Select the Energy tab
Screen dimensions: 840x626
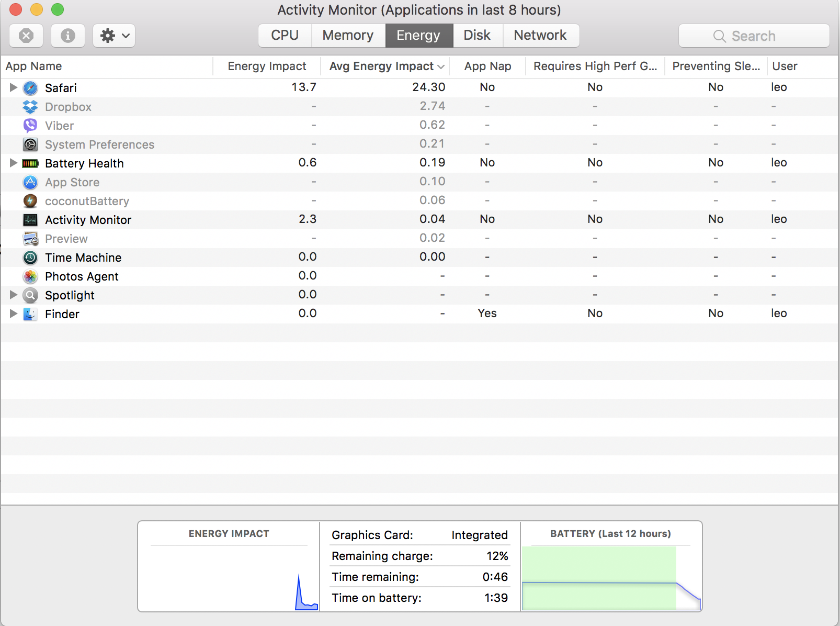click(x=419, y=36)
